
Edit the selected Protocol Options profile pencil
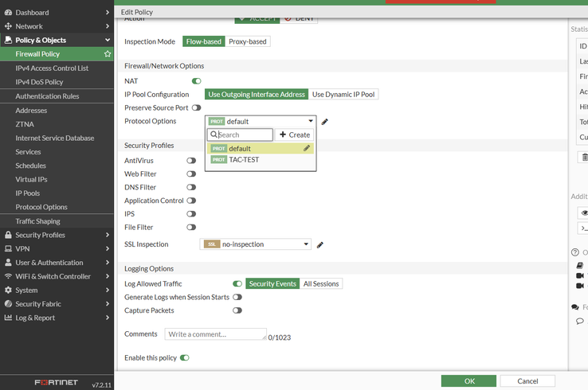point(325,122)
